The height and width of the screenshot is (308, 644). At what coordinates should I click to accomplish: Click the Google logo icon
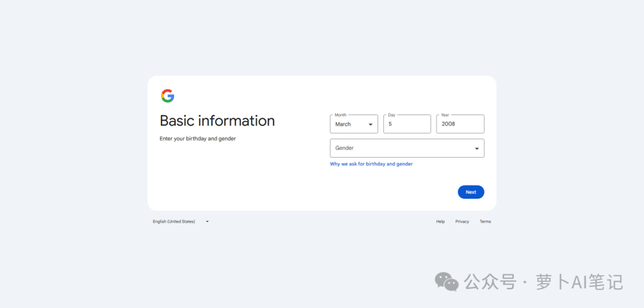pyautogui.click(x=168, y=96)
